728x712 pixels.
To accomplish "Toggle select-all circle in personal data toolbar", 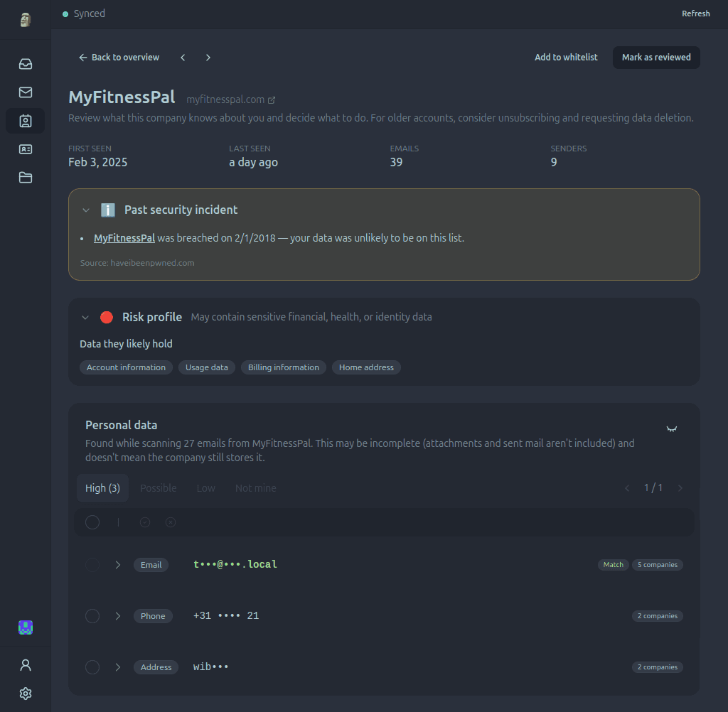I will click(x=92, y=522).
